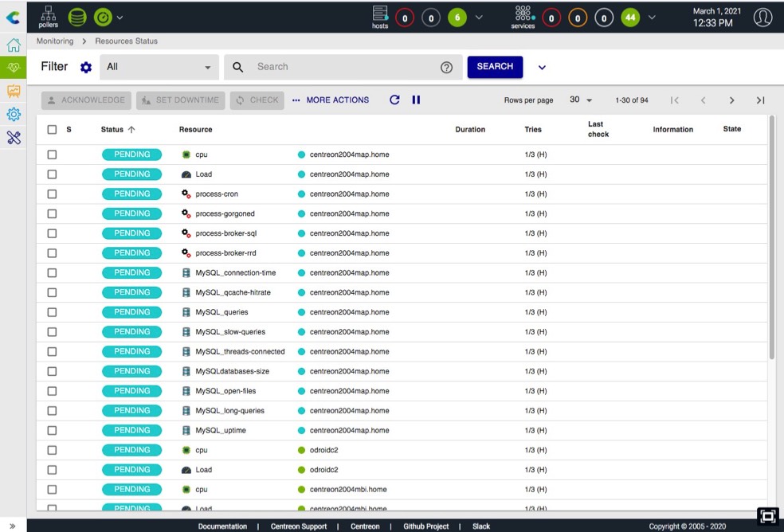
Task: Check the box for process-cron row
Action: (52, 194)
